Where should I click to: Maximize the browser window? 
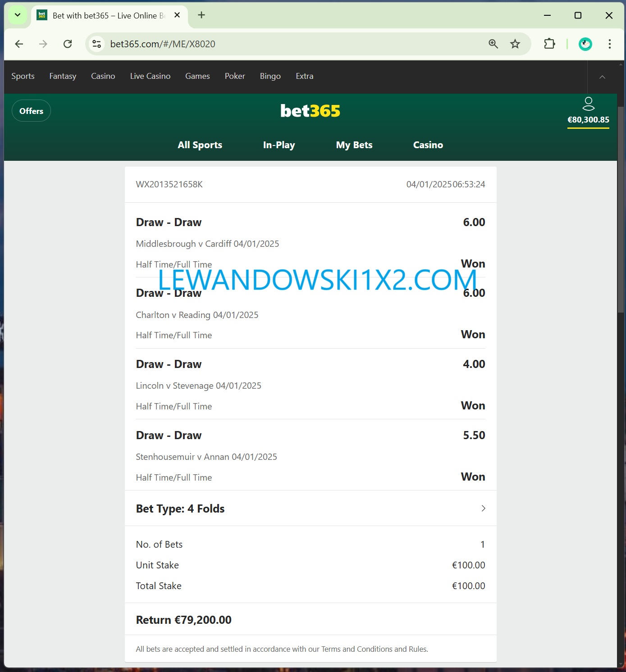578,15
